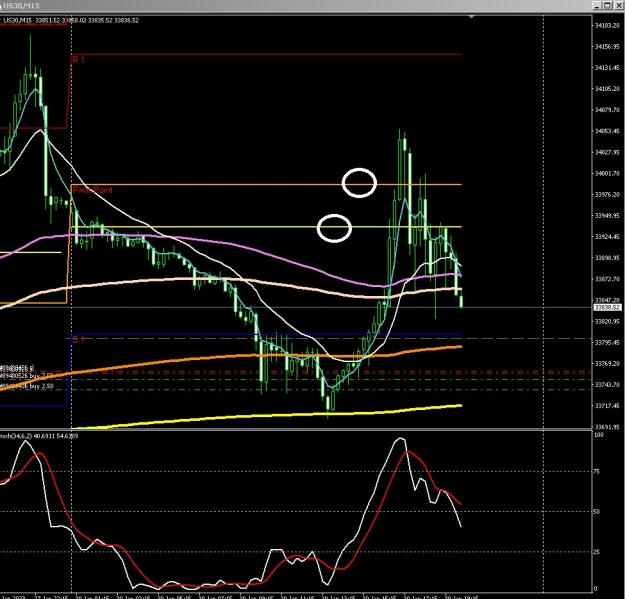
Task: Click the Pivot Point label
Action: click(92, 190)
